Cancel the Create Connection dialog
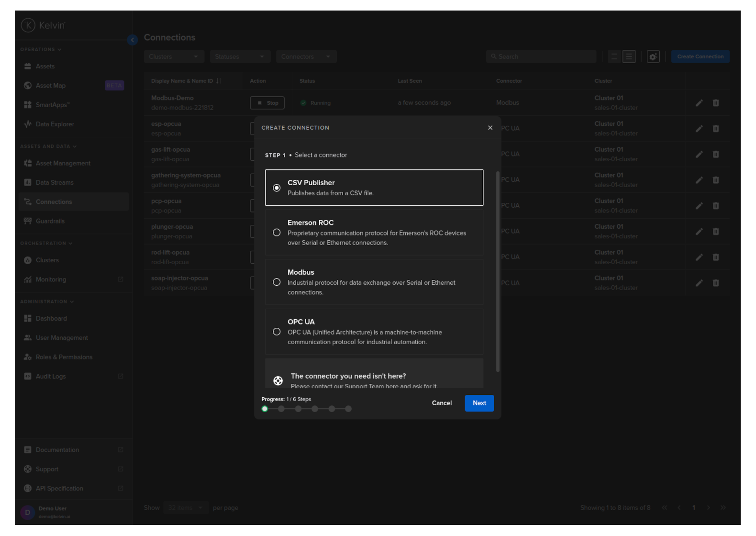 coord(442,403)
